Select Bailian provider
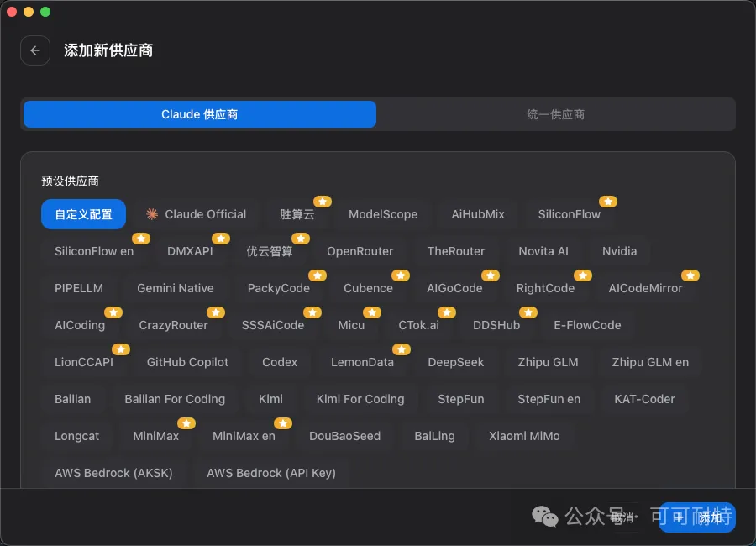The width and height of the screenshot is (756, 546). [x=73, y=399]
